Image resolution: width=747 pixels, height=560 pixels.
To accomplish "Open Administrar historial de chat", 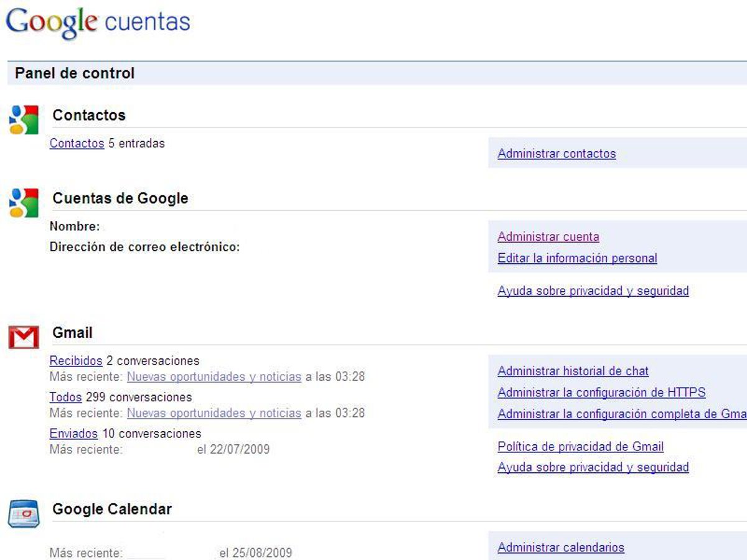I will [x=573, y=371].
